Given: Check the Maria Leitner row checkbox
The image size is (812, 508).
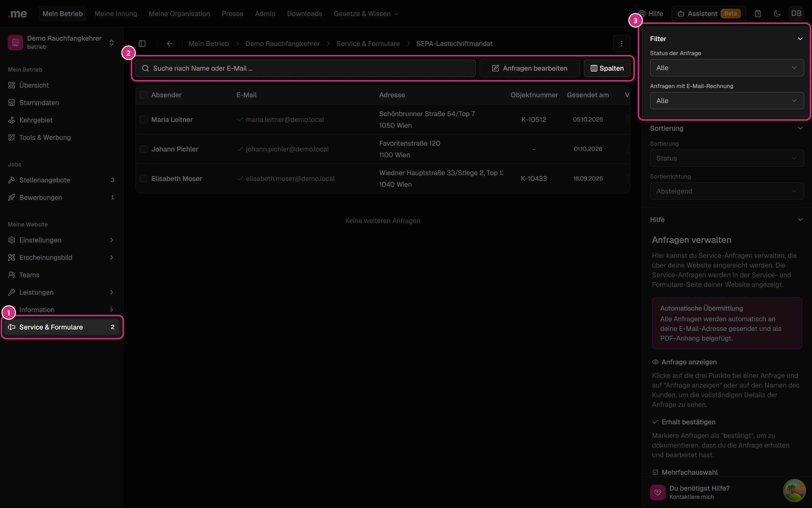Looking at the screenshot, I should click(143, 120).
